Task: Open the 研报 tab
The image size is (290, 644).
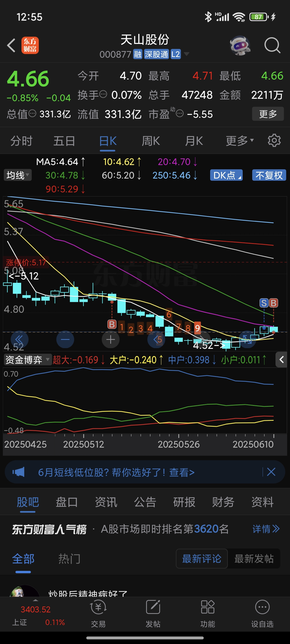Action: click(184, 502)
